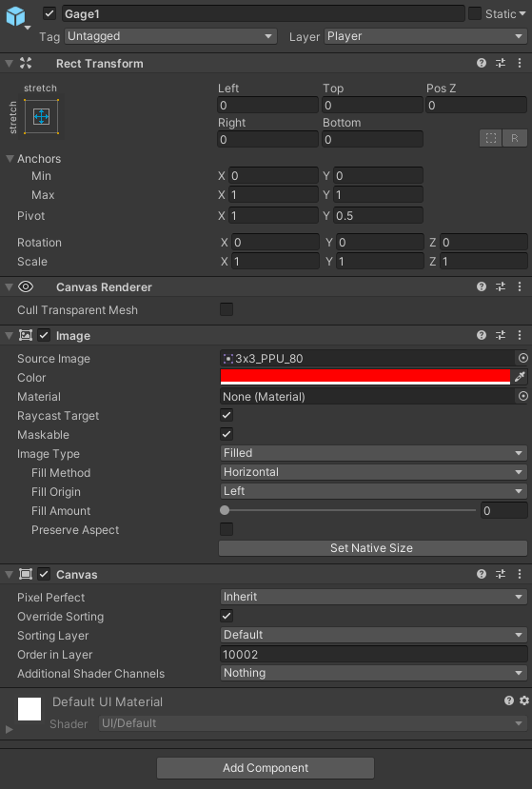532x789 pixels.
Task: Collapse the Image component foldout
Action: point(9,336)
